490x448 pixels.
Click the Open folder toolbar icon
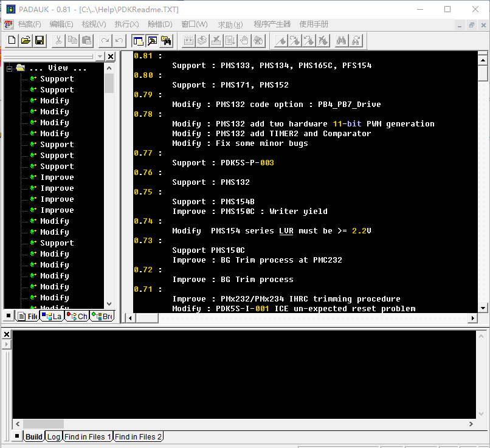tap(26, 41)
